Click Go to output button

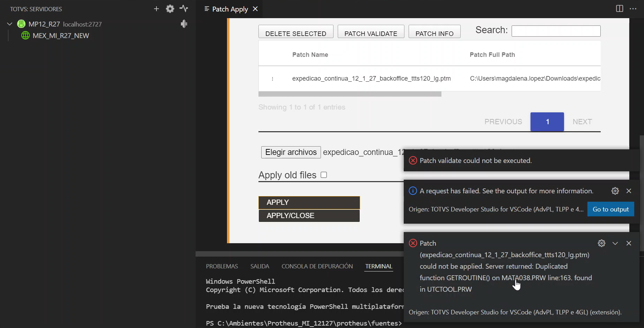610,209
